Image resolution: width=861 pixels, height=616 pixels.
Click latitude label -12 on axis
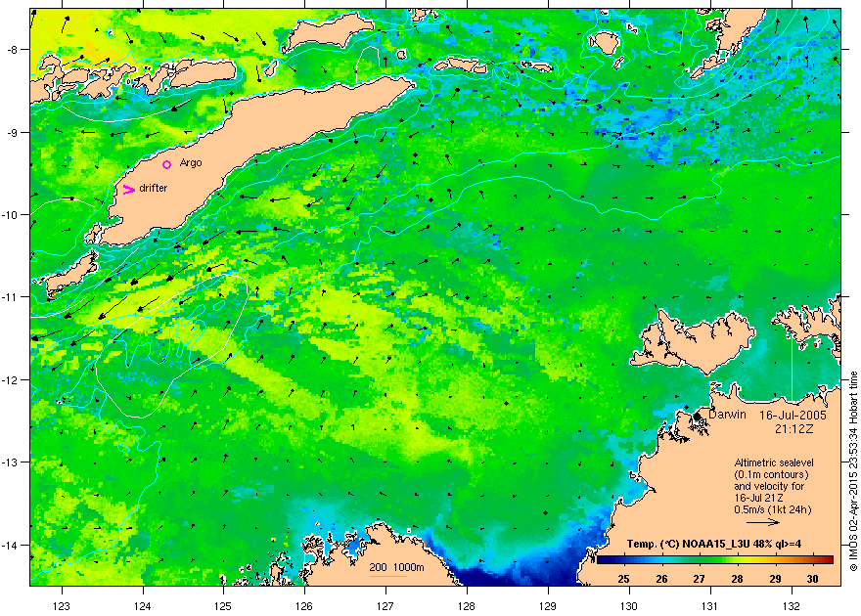pyautogui.click(x=10, y=380)
